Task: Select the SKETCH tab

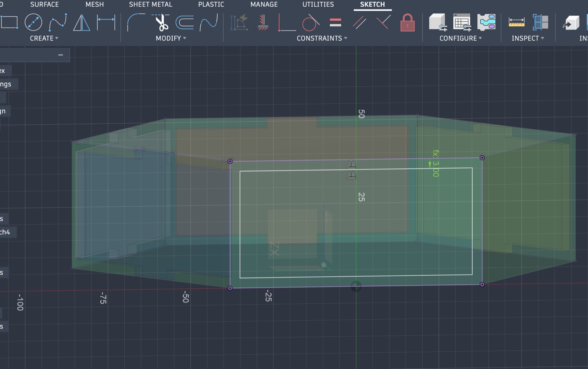Action: [372, 4]
